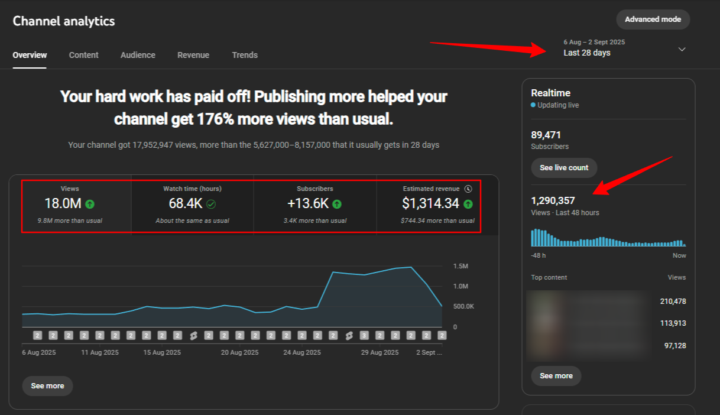Click the Updating live status indicator
720x415 pixels.
coord(555,105)
